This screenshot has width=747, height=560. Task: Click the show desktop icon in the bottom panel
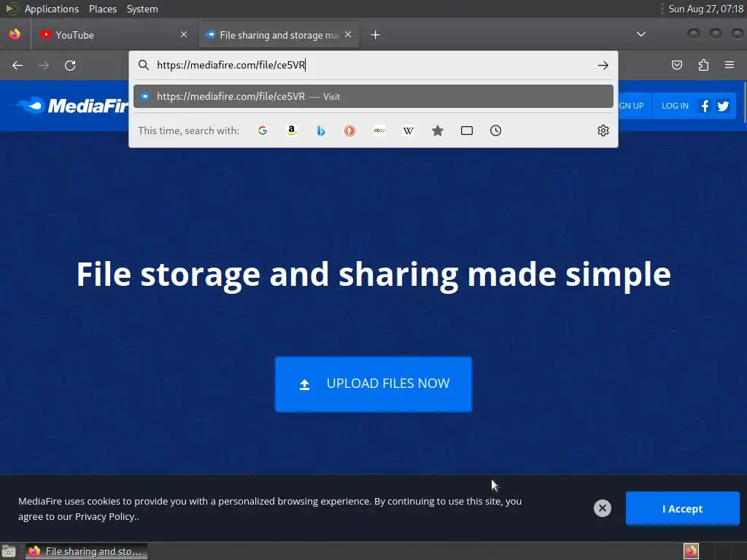click(x=9, y=551)
